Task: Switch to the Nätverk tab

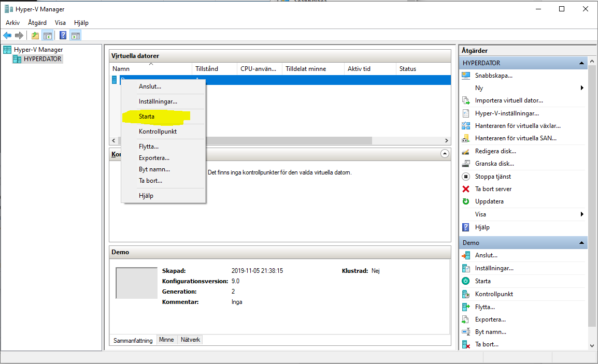Action: [190, 340]
